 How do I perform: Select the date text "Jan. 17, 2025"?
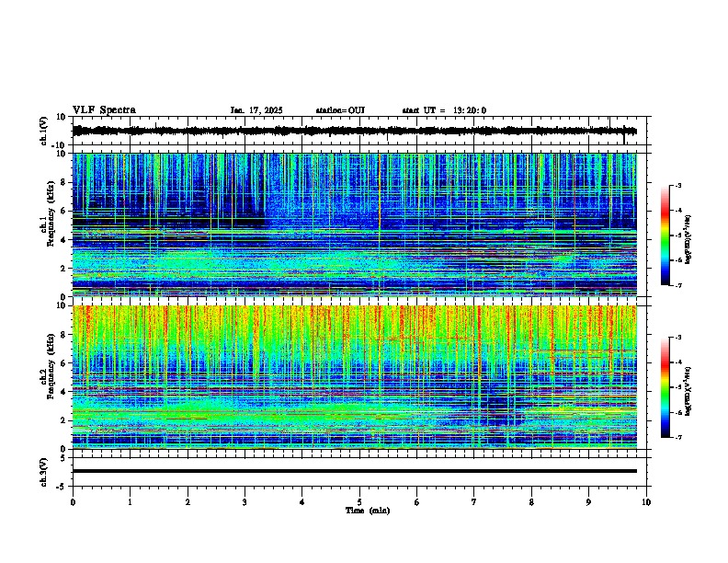pos(256,110)
